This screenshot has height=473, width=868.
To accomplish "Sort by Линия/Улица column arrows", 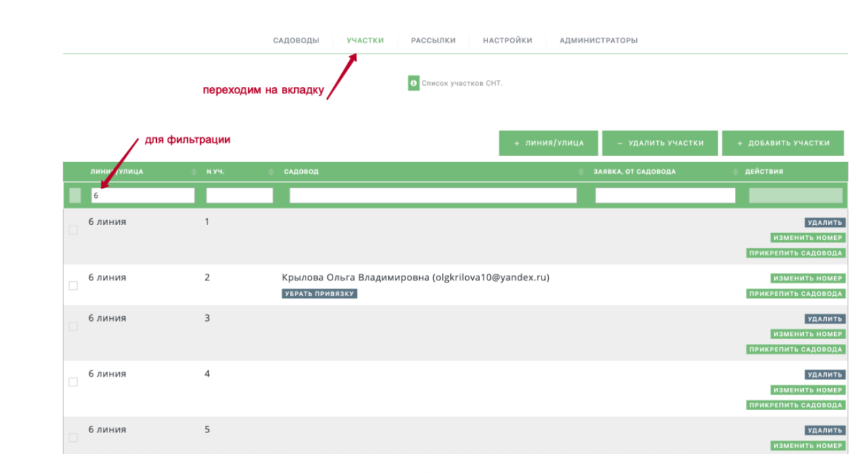I will pyautogui.click(x=194, y=172).
